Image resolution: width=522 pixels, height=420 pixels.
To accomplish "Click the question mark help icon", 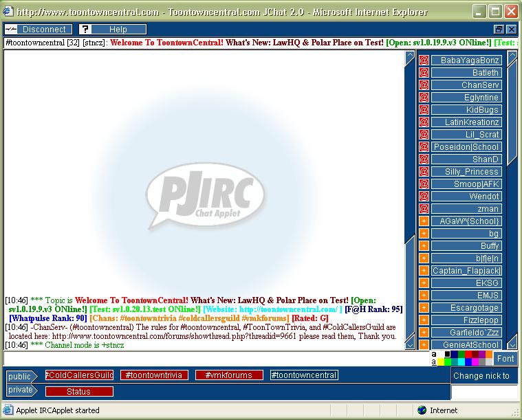I will 85,30.
